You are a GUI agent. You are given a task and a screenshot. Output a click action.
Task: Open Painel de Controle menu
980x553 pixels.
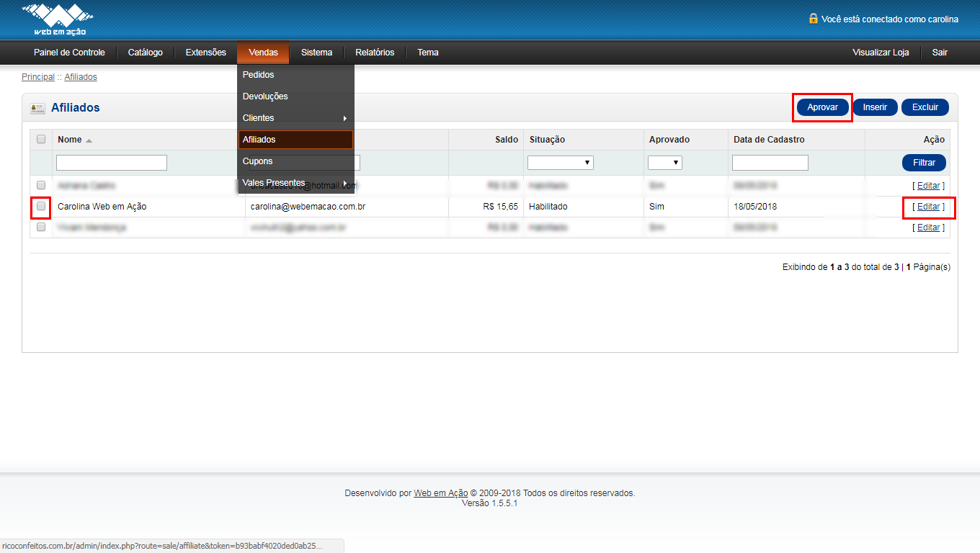(69, 53)
